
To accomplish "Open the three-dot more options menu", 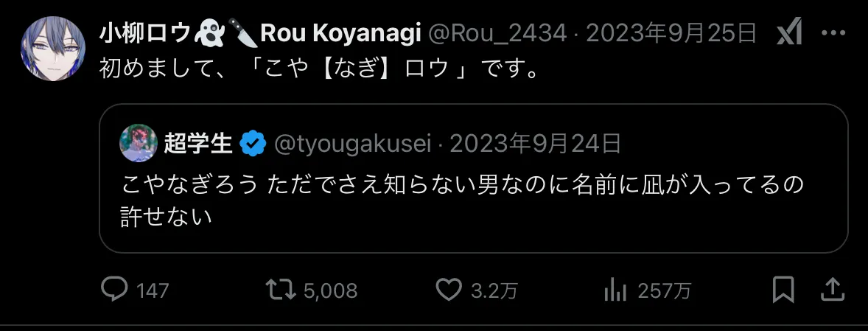I will coord(833,34).
